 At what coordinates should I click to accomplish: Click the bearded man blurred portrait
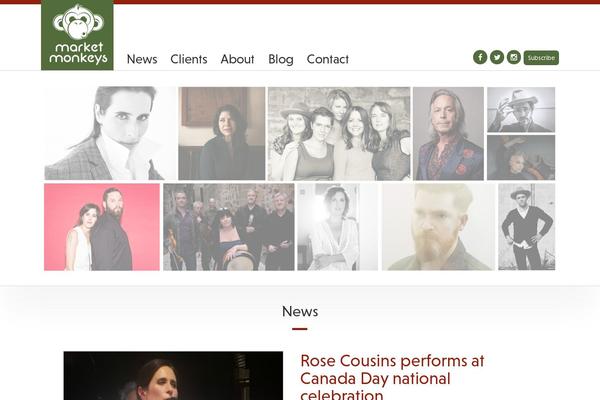438,227
